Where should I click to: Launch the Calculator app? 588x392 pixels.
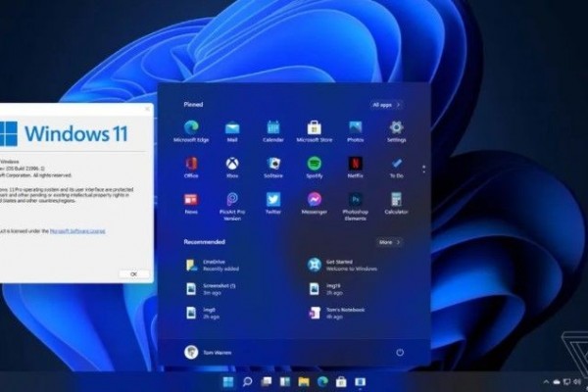396,203
